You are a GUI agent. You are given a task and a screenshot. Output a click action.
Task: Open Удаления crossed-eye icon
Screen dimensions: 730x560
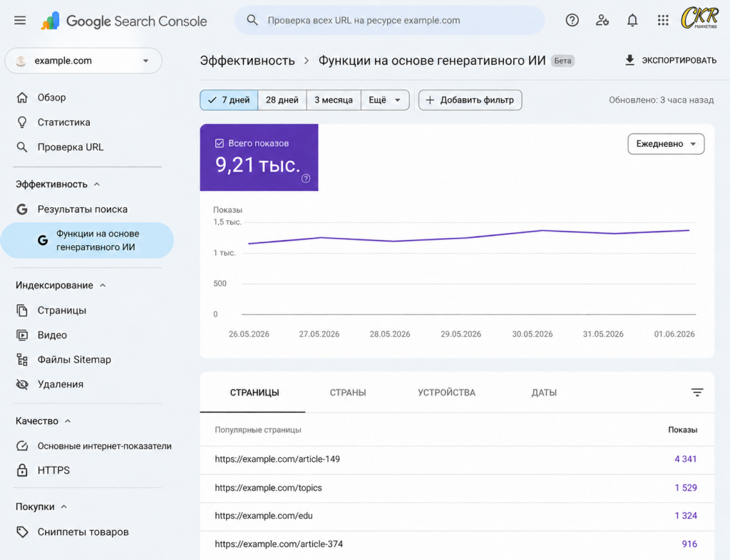[x=22, y=384]
